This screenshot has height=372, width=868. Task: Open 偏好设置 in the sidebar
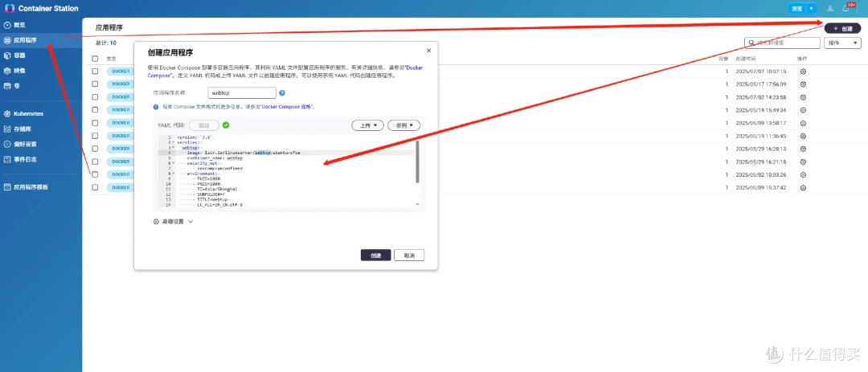coord(41,144)
